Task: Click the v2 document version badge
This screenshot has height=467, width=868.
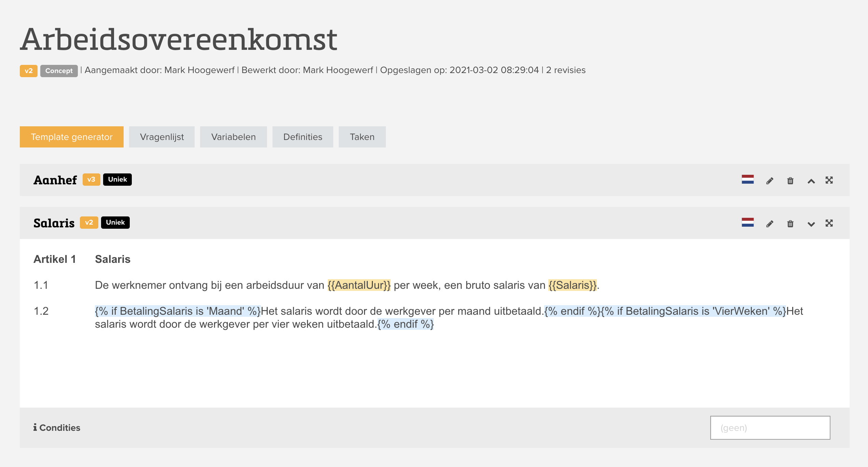Action: tap(29, 71)
